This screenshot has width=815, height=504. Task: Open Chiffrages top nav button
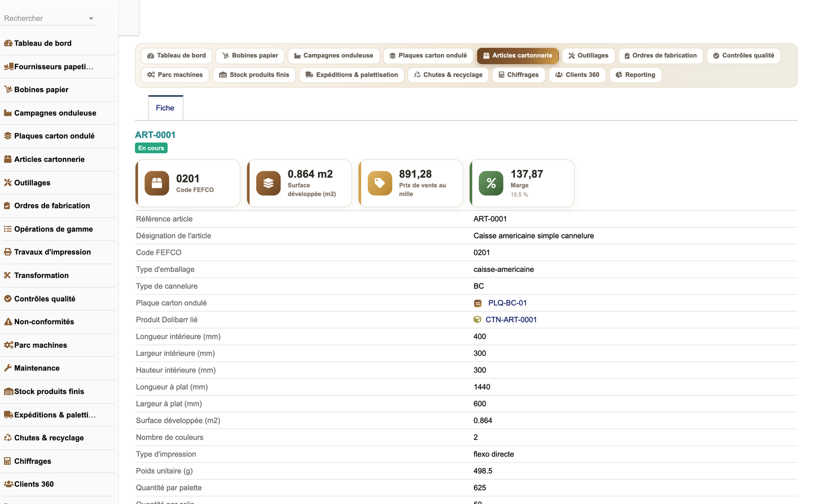pos(519,75)
